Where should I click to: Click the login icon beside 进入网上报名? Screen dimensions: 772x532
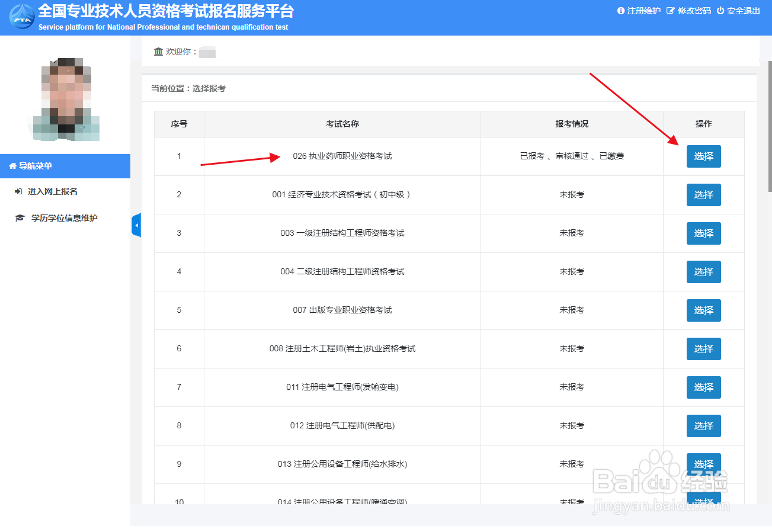point(18,191)
